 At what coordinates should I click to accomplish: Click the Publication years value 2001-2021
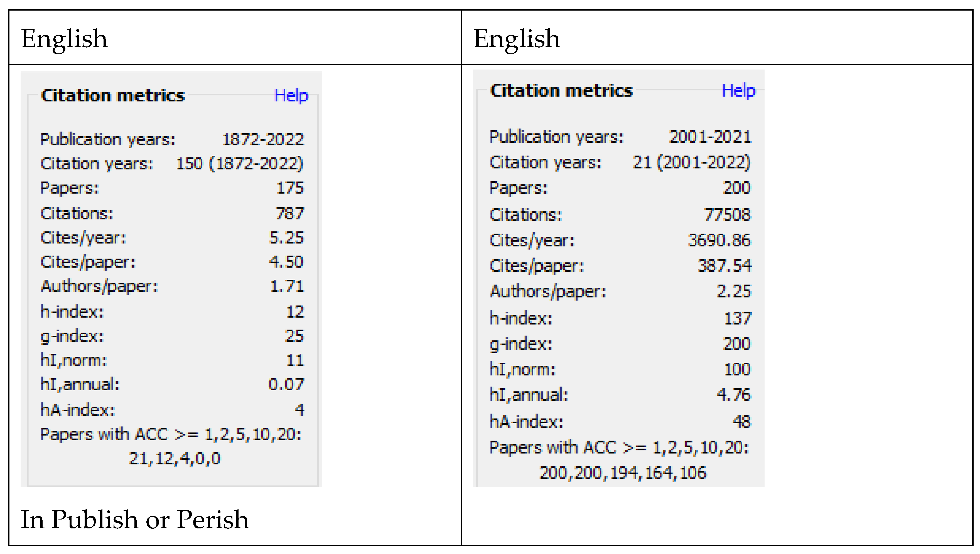pyautogui.click(x=710, y=137)
